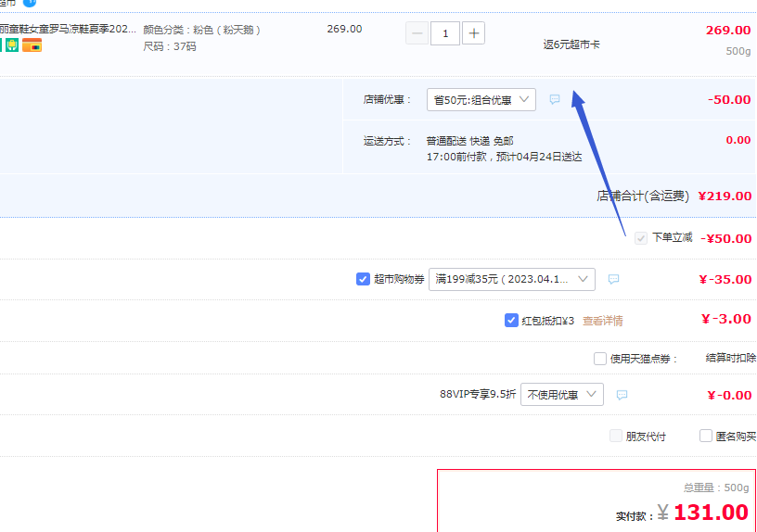757x532 pixels.
Task: Open the 查看详情 link
Action: (x=602, y=321)
